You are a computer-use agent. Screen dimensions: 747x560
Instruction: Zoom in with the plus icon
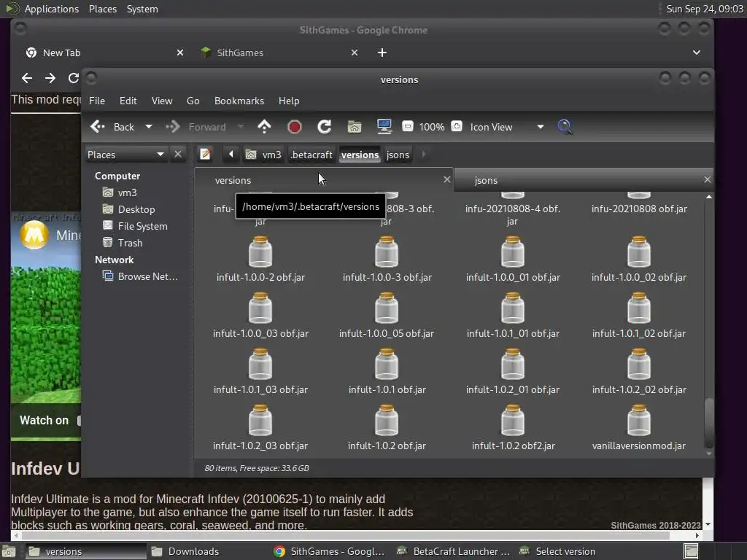(457, 127)
